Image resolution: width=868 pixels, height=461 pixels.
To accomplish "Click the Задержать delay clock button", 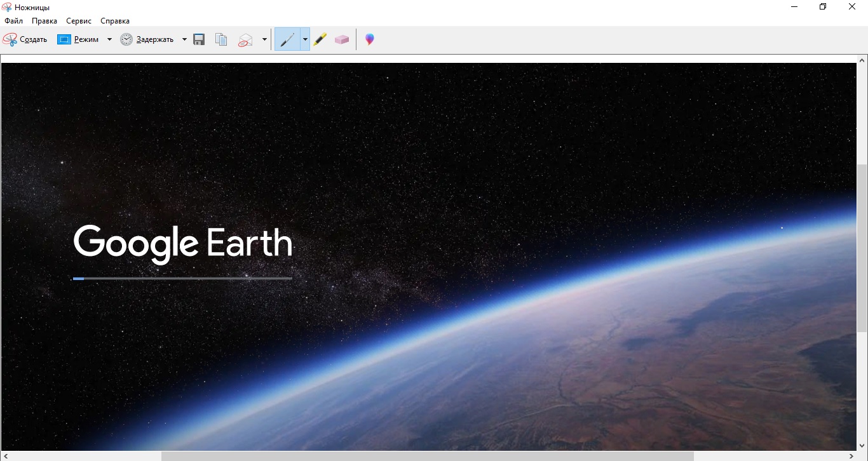I will 147,39.
